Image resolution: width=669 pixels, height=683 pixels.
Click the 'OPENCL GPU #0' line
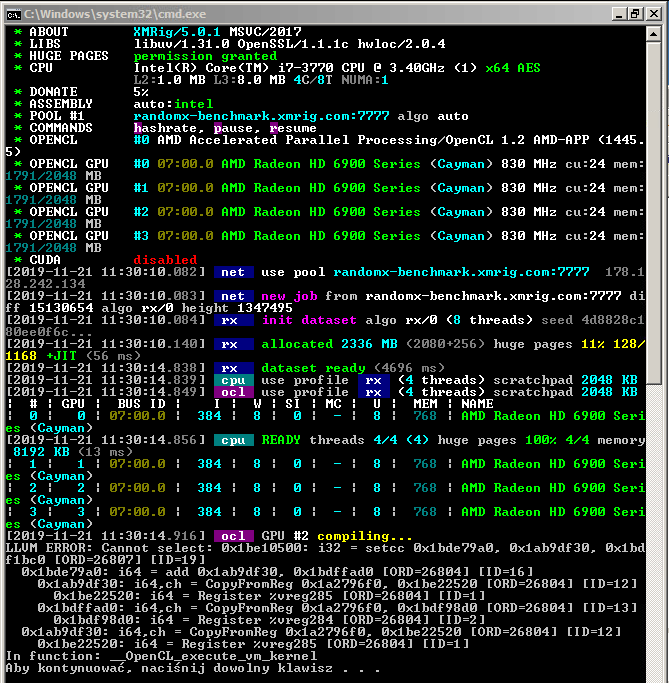325,170
